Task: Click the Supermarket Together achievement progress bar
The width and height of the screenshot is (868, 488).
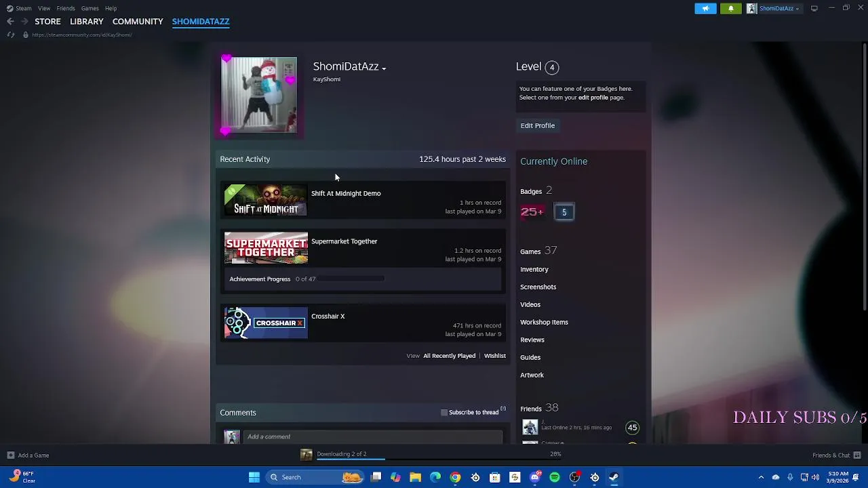Action: coord(350,279)
